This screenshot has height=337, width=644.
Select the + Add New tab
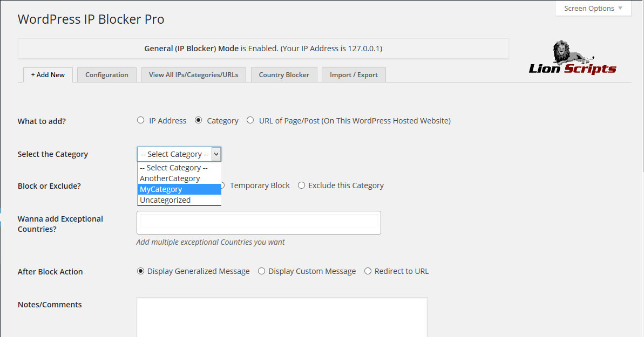pyautogui.click(x=48, y=75)
